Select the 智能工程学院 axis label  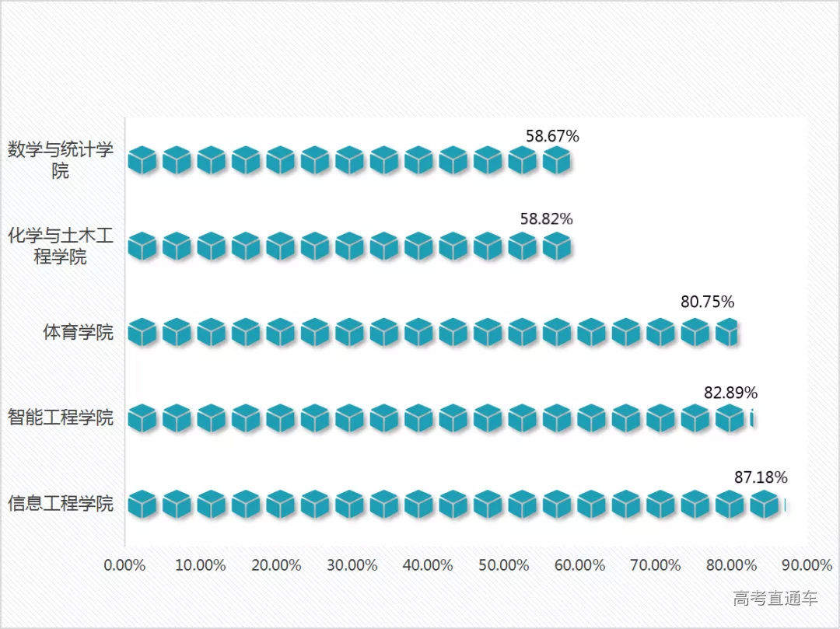pos(61,418)
